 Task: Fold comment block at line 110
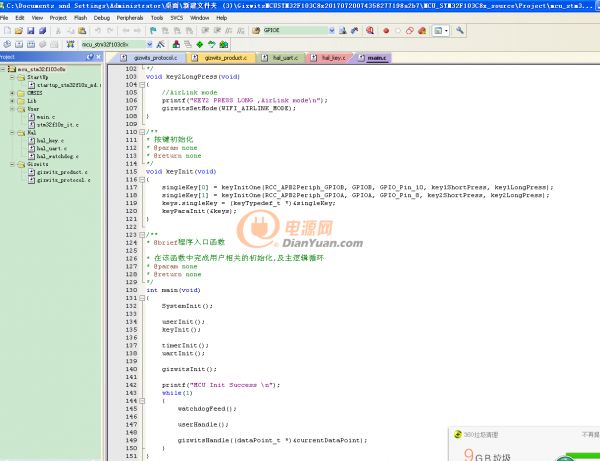142,132
